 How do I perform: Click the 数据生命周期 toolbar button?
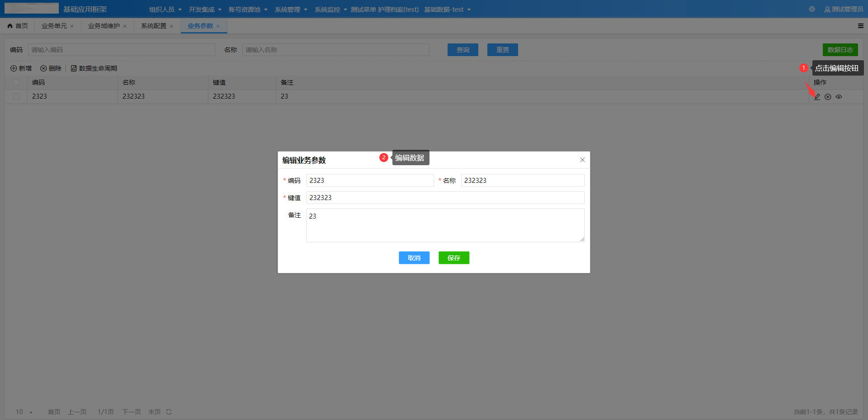coord(94,68)
